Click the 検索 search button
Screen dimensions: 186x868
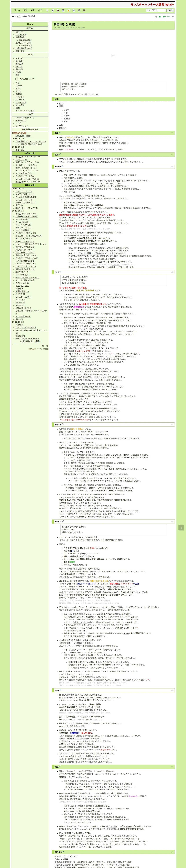[x=170, y=10]
